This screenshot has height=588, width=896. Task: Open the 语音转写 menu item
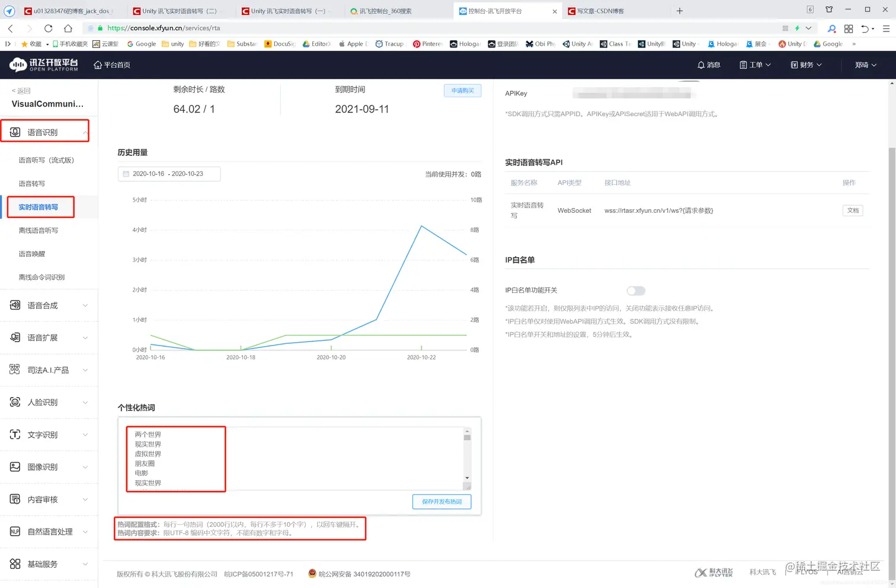coord(32,184)
